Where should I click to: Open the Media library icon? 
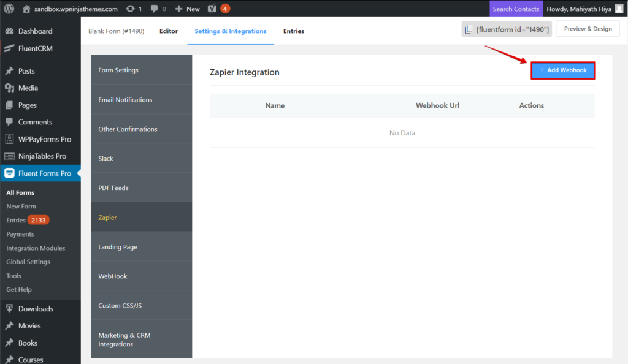click(9, 88)
